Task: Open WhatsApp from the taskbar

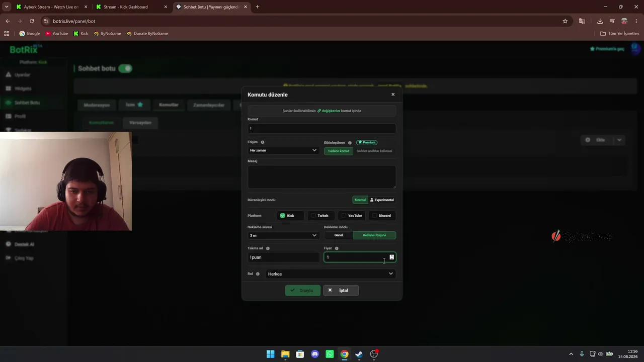Action: [330, 354]
